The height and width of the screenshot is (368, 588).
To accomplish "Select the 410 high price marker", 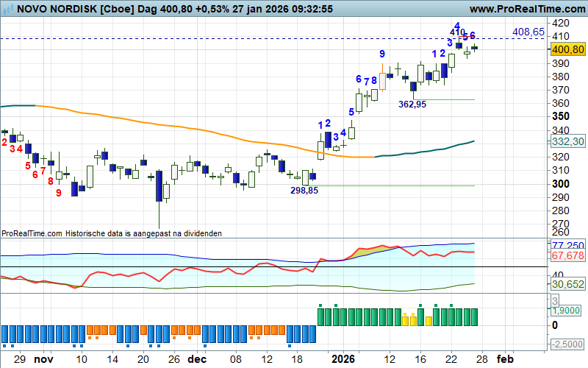I will tap(457, 32).
